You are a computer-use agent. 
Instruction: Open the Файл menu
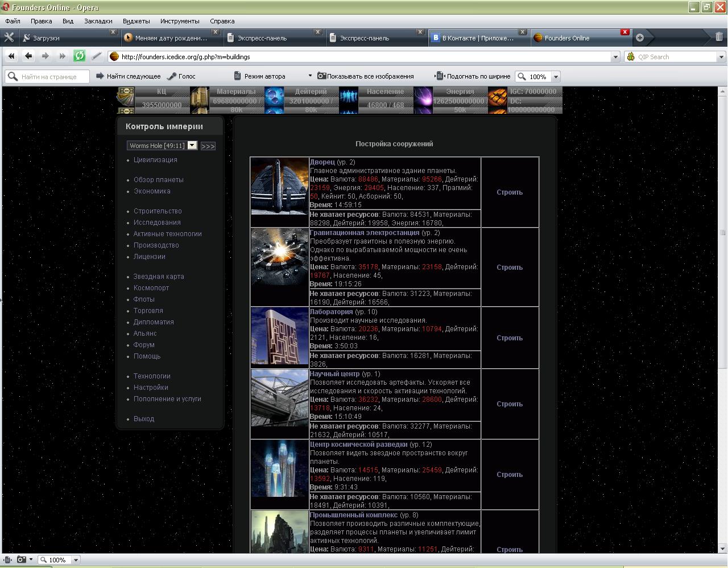(x=13, y=21)
